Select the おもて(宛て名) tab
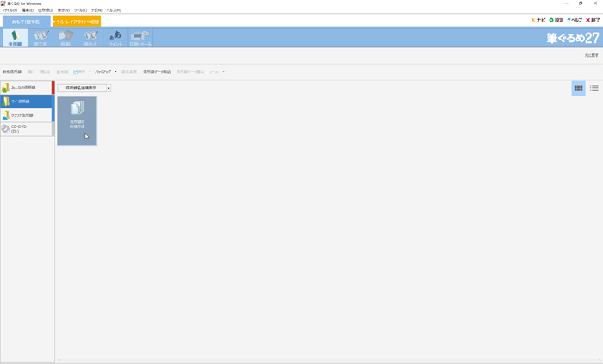Image resolution: width=603 pixels, height=364 pixels. pyautogui.click(x=26, y=21)
